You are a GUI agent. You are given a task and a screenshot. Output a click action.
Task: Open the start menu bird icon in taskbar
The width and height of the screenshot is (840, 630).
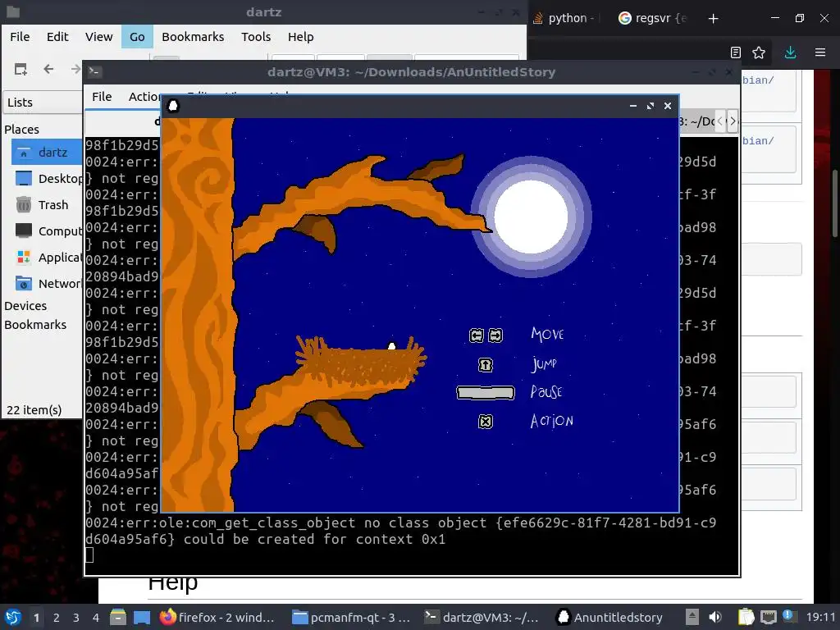pos(13,617)
